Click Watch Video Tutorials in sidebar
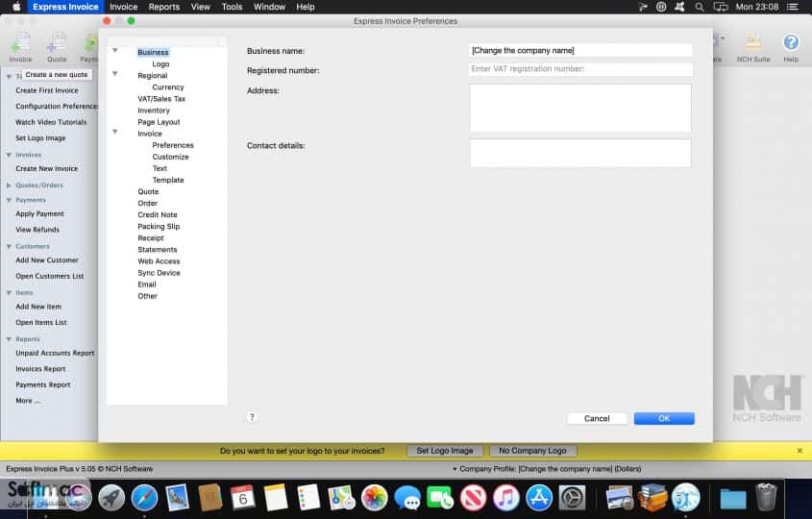The width and height of the screenshot is (812, 519). click(51, 122)
